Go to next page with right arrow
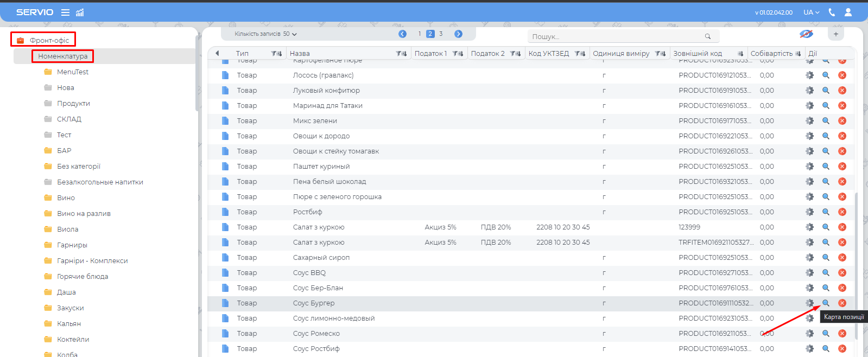 point(458,34)
